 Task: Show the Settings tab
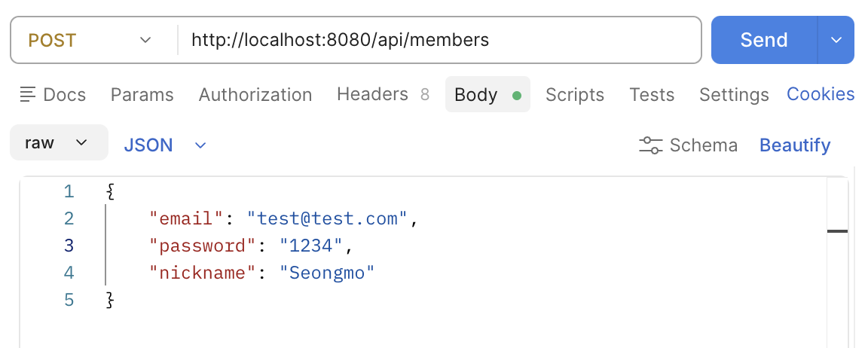pyautogui.click(x=733, y=95)
